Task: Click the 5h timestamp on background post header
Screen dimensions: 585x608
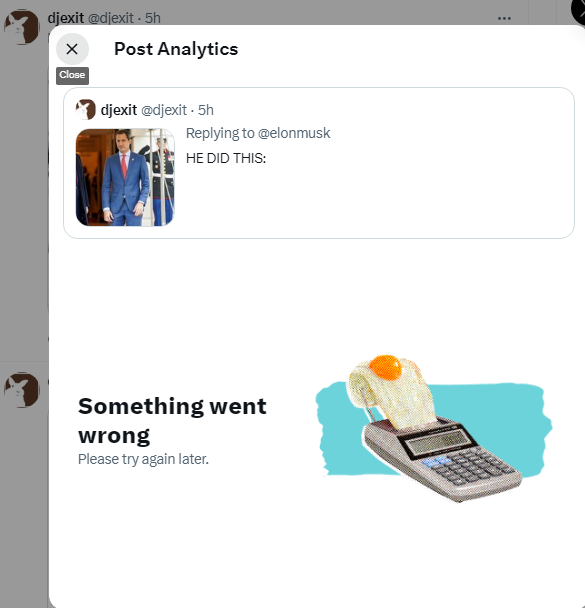Action: click(x=153, y=18)
